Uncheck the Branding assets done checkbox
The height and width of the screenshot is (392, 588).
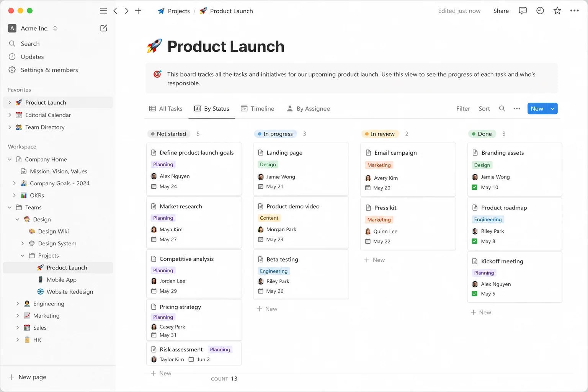(475, 187)
